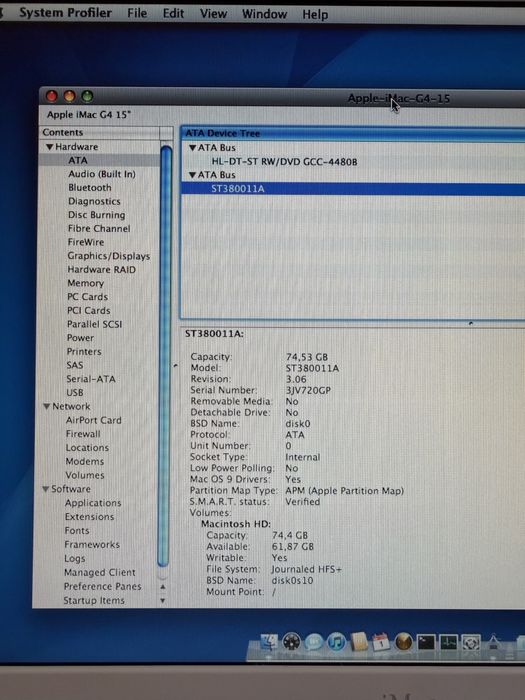Select Modems under Network
The width and height of the screenshot is (525, 700).
84,461
